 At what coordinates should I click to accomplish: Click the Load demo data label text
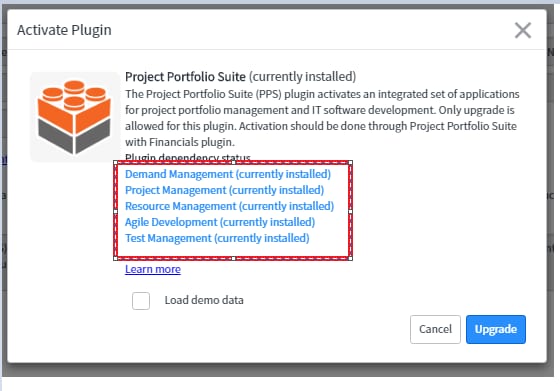click(x=204, y=300)
